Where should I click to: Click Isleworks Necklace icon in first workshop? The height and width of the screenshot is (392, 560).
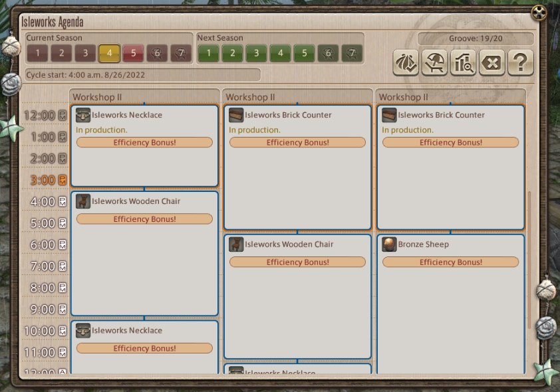point(83,115)
